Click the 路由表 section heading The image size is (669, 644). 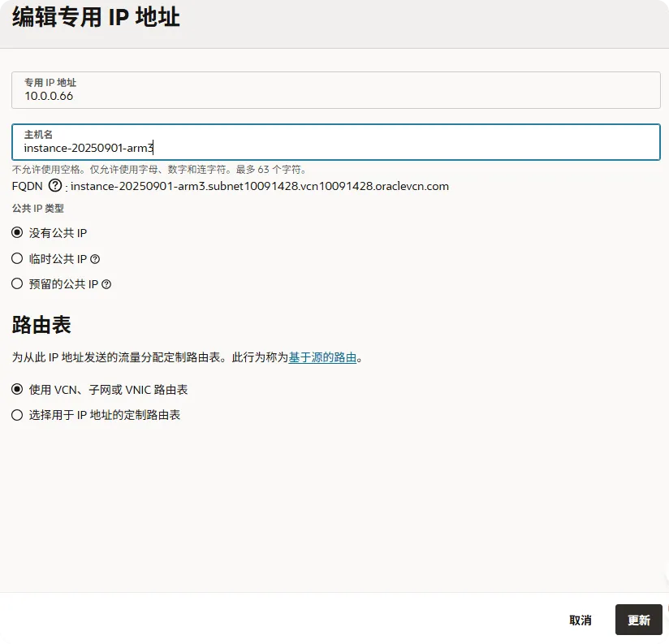pos(41,325)
